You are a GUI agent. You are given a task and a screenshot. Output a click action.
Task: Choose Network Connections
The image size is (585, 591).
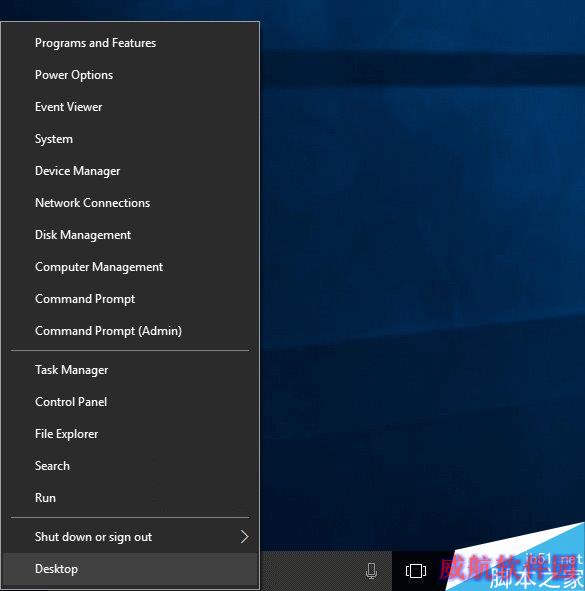[x=130, y=203]
